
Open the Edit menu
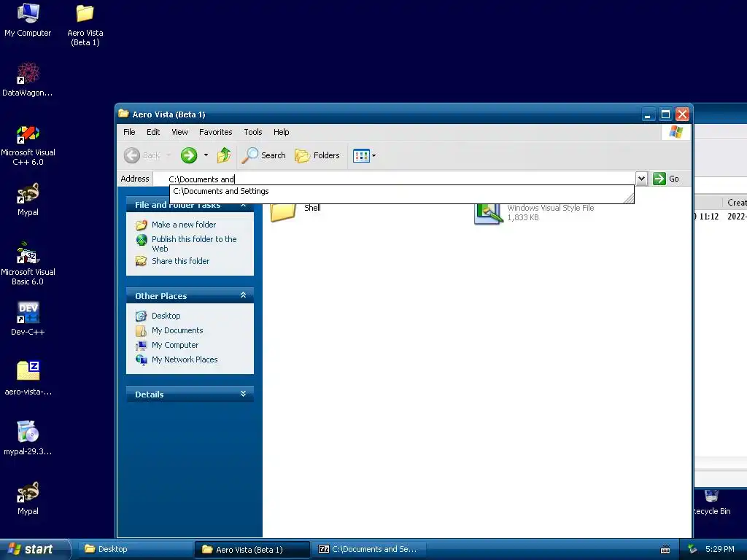[x=153, y=132]
